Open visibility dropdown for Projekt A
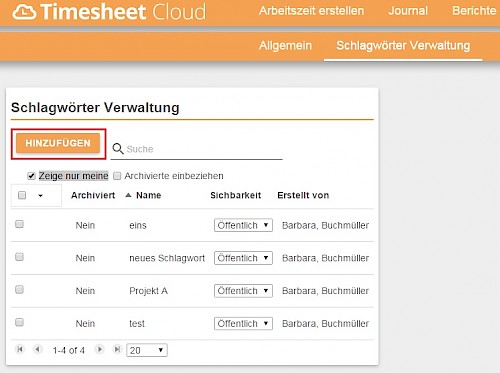This screenshot has height=373, width=500. (x=243, y=291)
